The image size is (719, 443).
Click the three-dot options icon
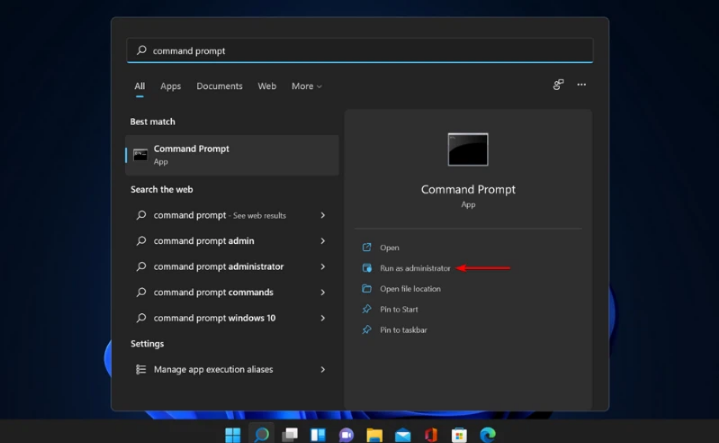coord(581,85)
